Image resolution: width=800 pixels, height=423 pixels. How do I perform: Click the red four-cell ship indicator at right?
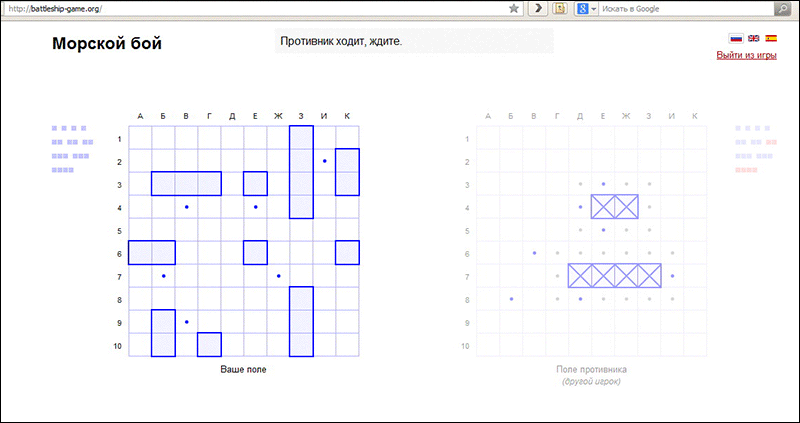click(x=746, y=170)
